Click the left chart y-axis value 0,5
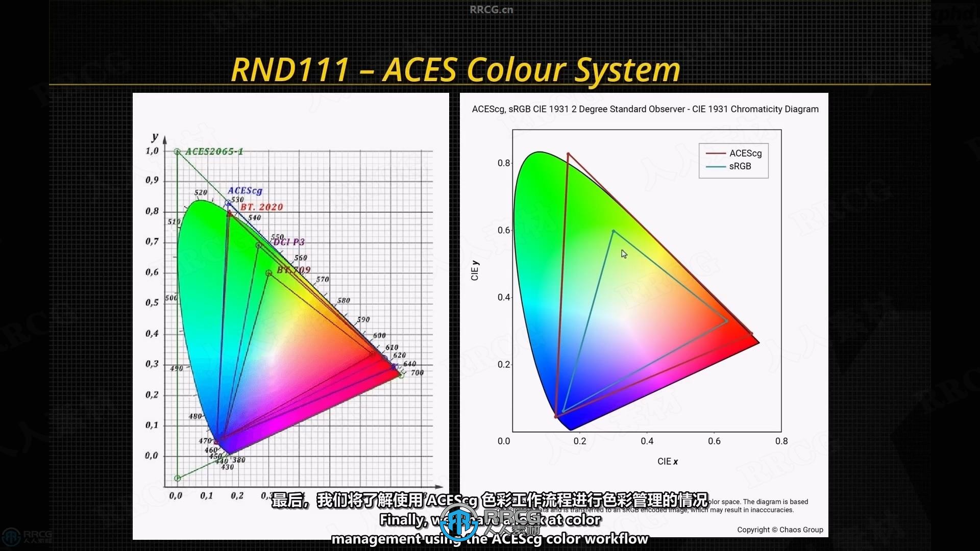Screen dimensions: 980x551 pyautogui.click(x=152, y=303)
